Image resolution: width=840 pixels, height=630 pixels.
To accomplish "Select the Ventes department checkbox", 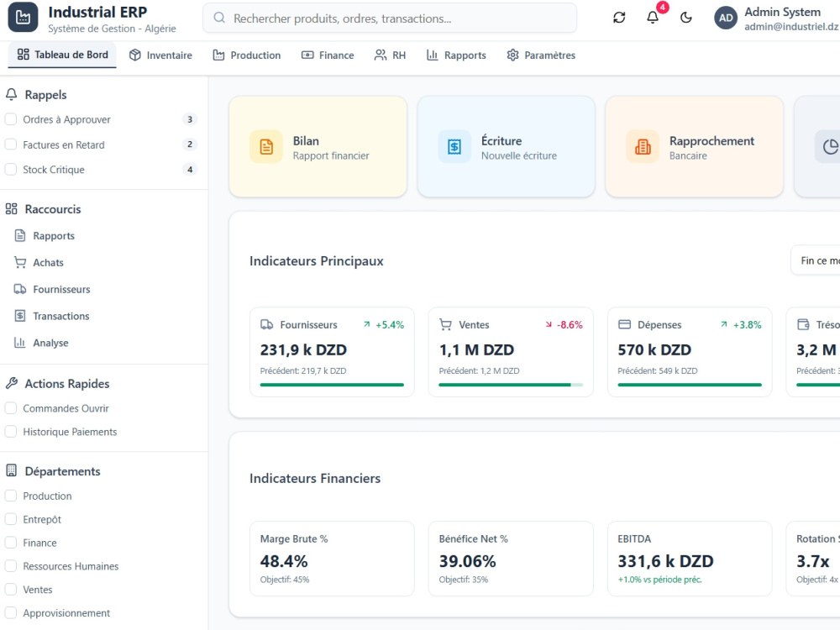I will (x=11, y=589).
